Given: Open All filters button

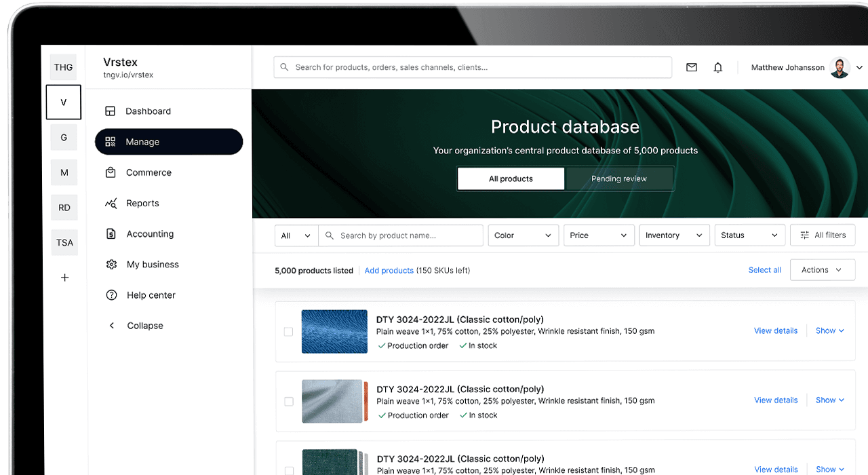Looking at the screenshot, I should click(x=823, y=235).
